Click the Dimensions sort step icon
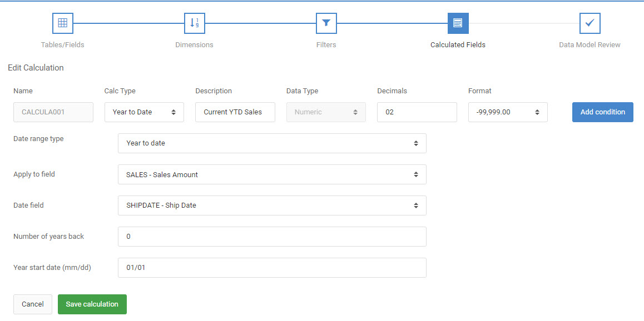This screenshot has height=321, width=644. click(x=194, y=23)
